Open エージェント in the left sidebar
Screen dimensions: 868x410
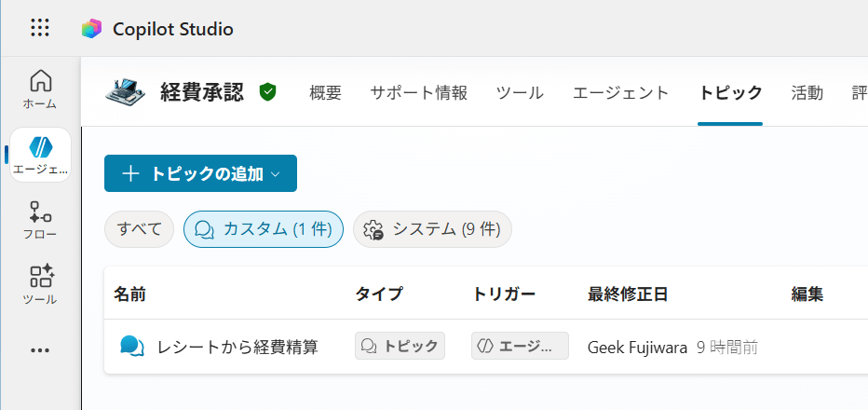click(x=40, y=154)
